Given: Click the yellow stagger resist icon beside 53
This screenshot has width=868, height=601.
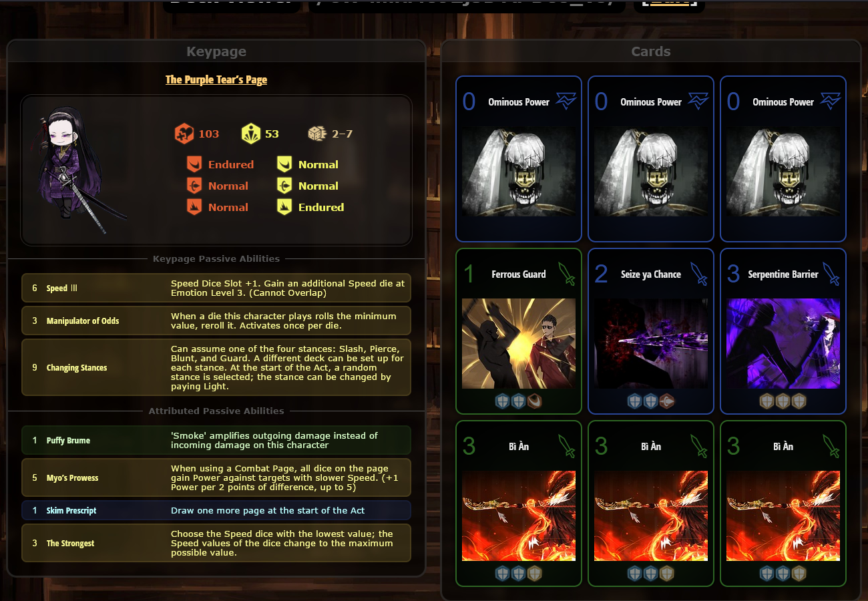Looking at the screenshot, I should (251, 134).
